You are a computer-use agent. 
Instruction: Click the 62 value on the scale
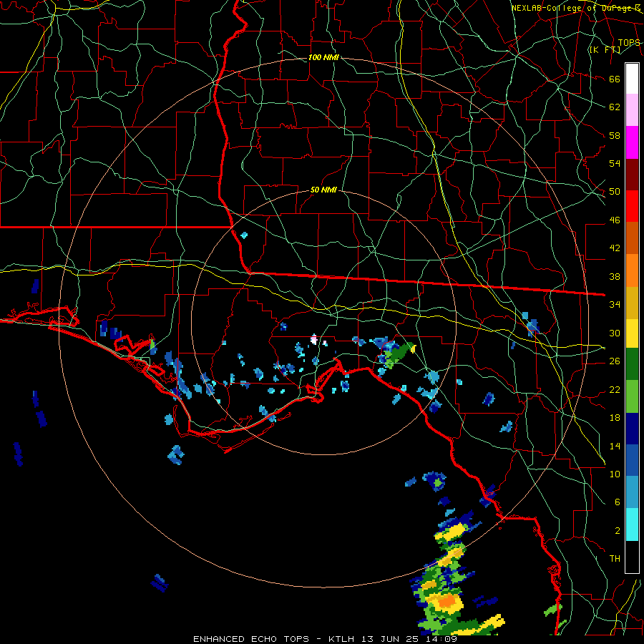click(615, 107)
